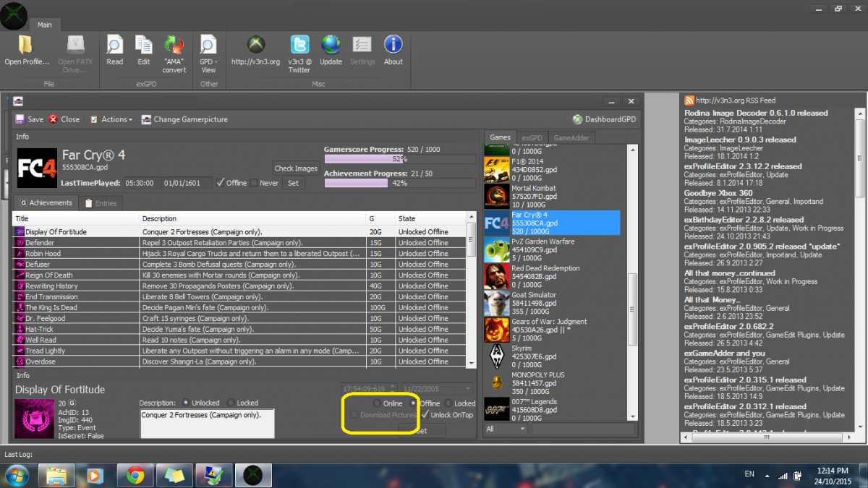Open the About info icon
This screenshot has height=488, width=868.
(x=393, y=46)
